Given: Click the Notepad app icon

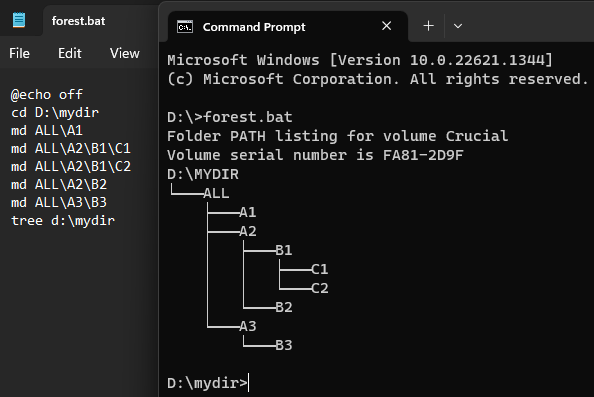Looking at the screenshot, I should [19, 20].
